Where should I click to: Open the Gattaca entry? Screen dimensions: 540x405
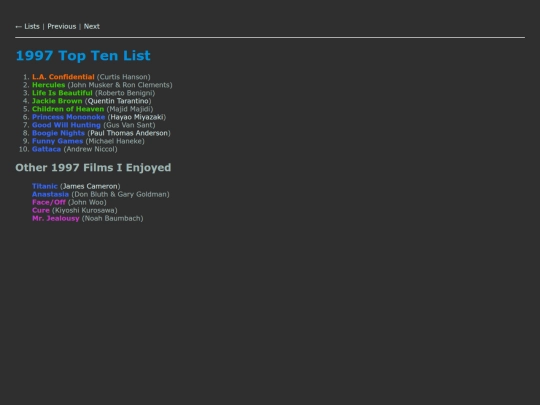(x=46, y=149)
